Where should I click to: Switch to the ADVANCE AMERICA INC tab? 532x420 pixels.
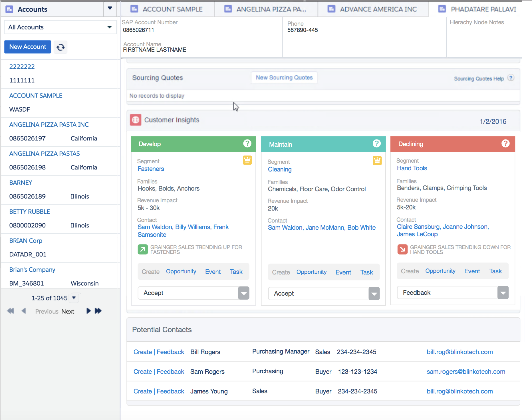pyautogui.click(x=373, y=9)
